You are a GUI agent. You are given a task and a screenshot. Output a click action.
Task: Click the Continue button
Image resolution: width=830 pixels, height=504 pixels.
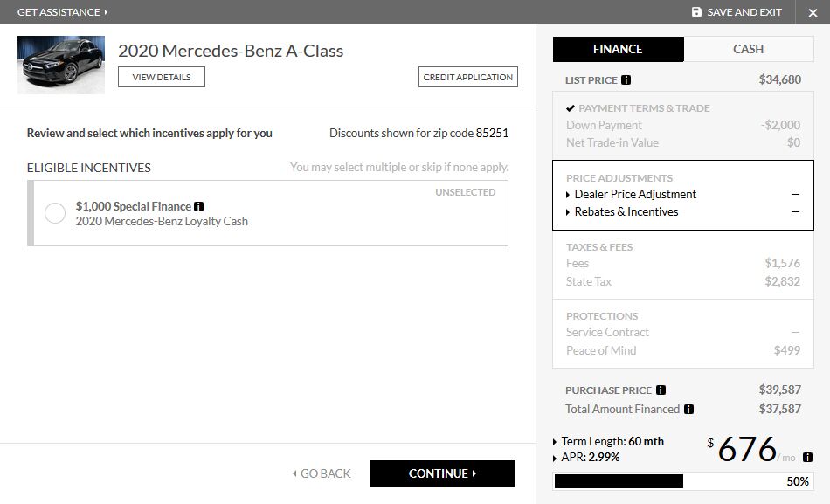pyautogui.click(x=442, y=473)
